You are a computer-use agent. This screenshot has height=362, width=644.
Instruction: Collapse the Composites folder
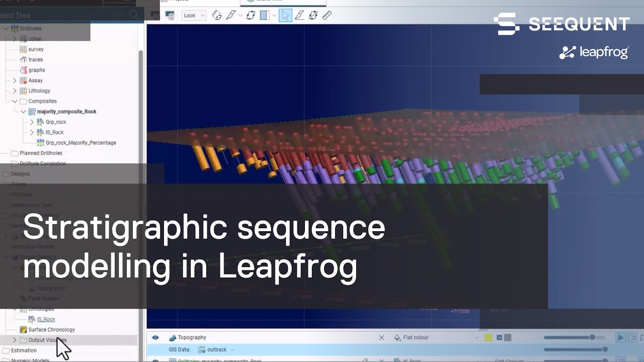point(15,101)
